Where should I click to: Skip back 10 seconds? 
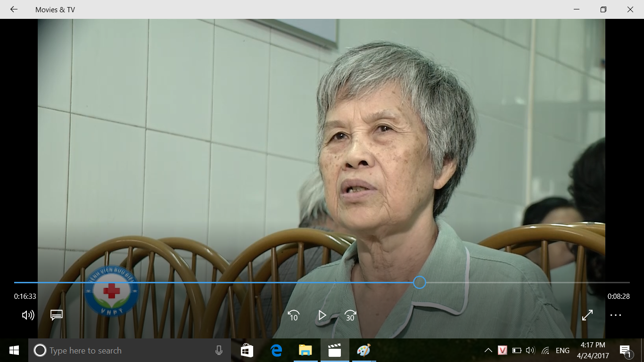(x=293, y=315)
